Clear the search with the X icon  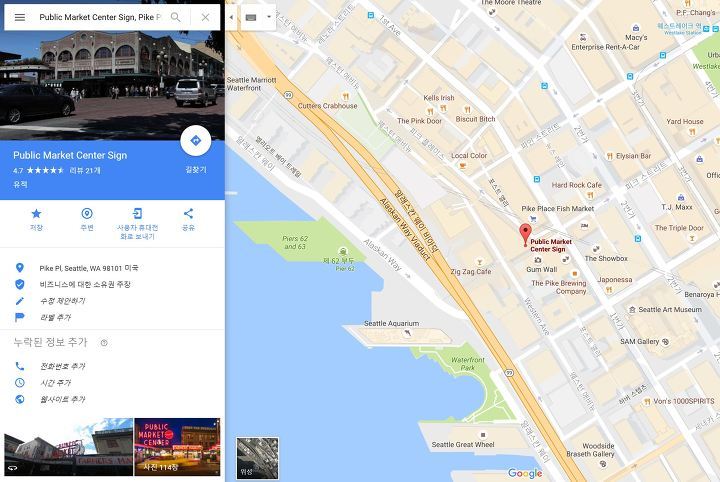[x=205, y=17]
